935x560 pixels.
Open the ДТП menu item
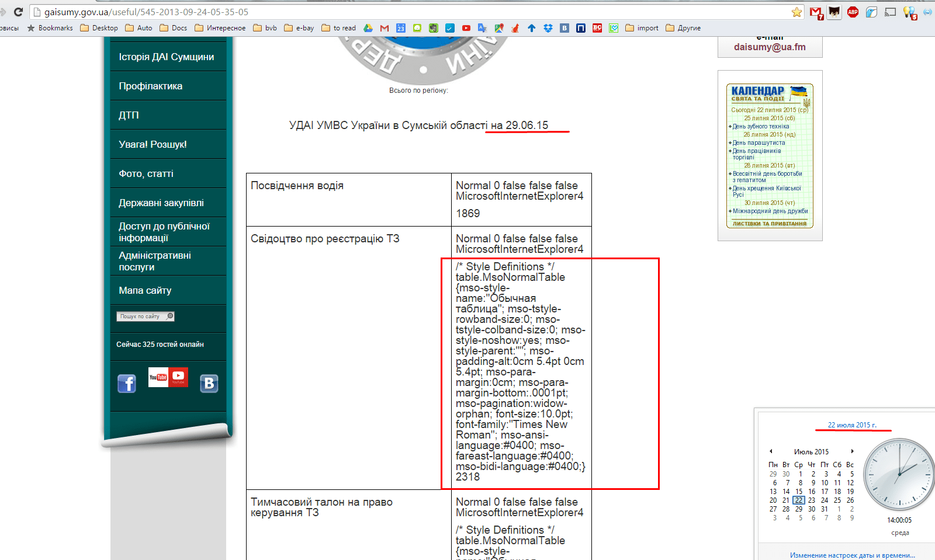point(168,115)
